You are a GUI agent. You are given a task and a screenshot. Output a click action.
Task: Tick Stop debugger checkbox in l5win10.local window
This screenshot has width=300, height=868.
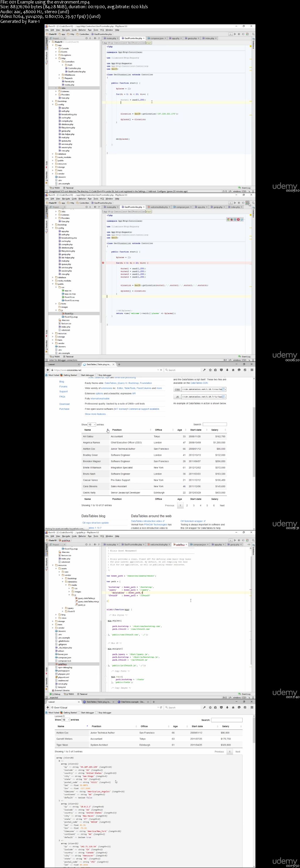pos(96,712)
